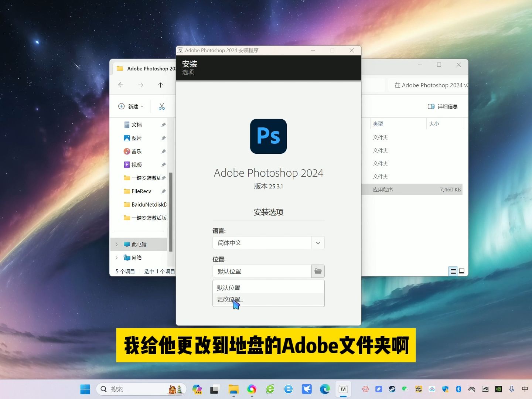Click the taskbar 搜索 box

point(141,389)
